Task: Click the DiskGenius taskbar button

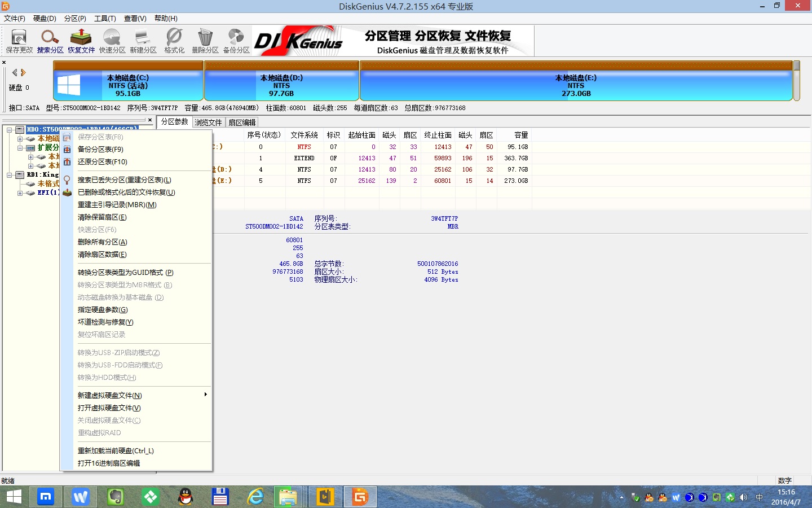Action: (360, 497)
